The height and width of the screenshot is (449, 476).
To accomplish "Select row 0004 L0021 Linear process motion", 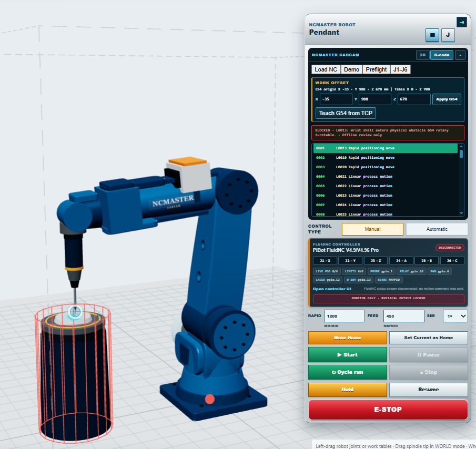I will click(385, 176).
